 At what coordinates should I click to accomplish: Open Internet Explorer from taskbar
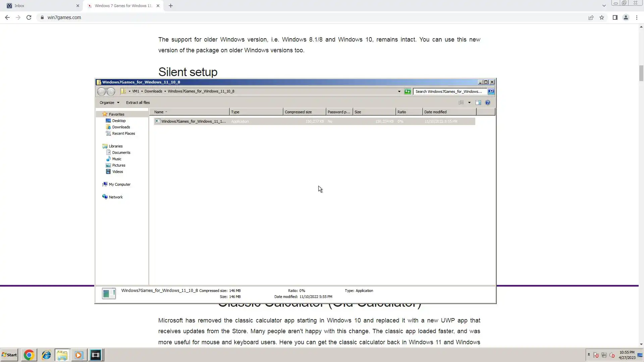point(46,355)
